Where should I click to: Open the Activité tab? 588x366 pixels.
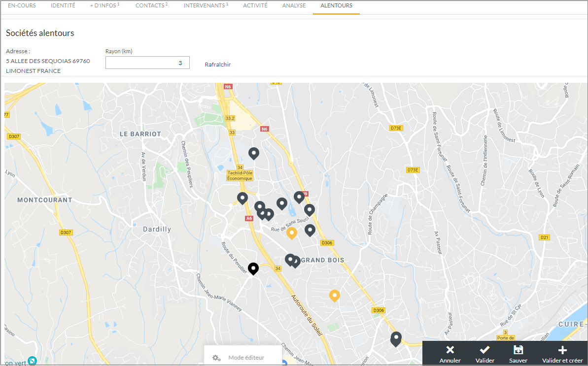255,6
